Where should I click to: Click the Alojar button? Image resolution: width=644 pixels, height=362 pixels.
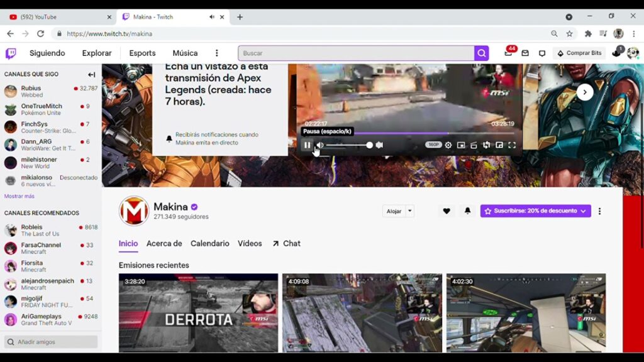394,211
